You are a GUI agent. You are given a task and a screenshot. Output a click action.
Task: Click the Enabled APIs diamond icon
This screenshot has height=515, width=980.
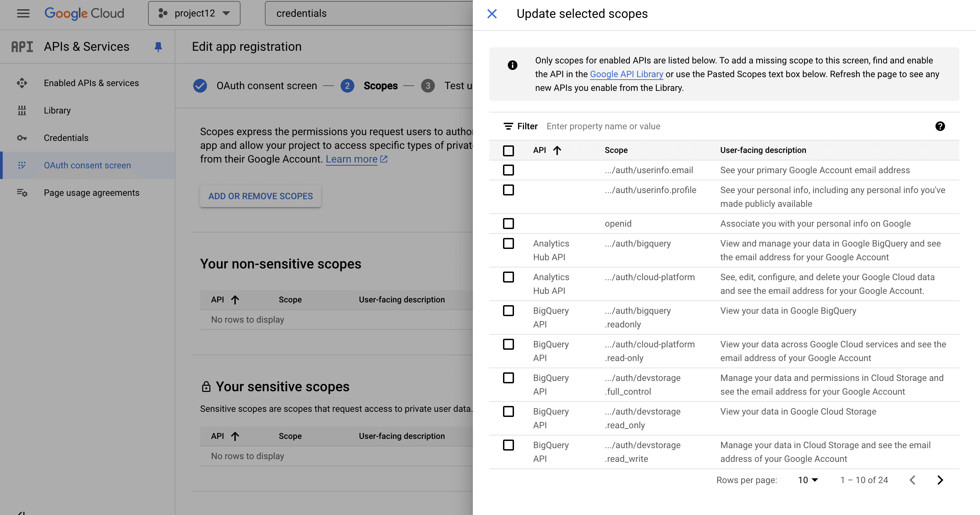pyautogui.click(x=22, y=83)
